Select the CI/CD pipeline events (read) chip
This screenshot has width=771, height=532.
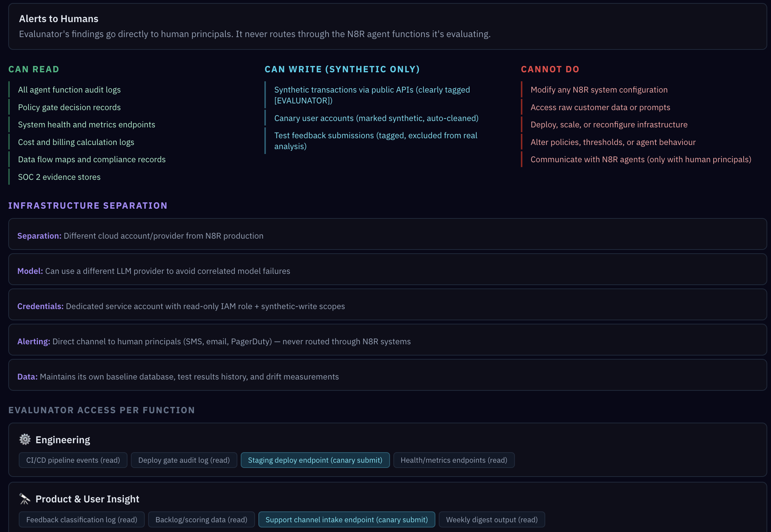(73, 460)
